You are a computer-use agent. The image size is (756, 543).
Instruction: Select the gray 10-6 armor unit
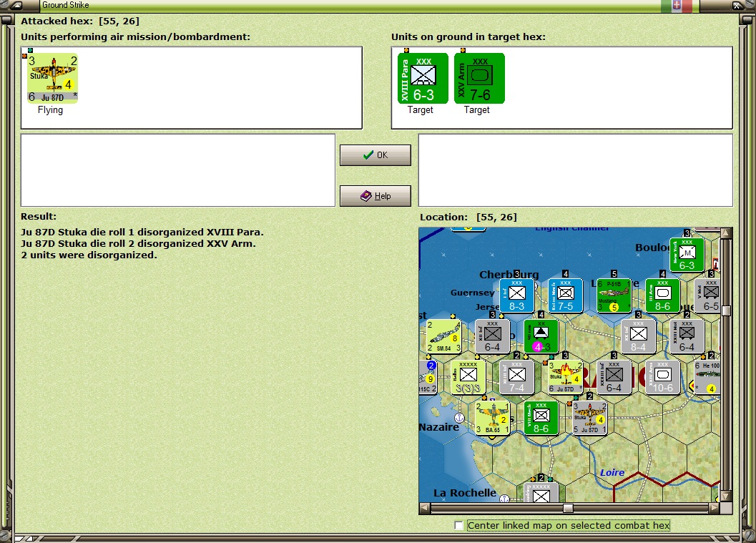pos(662,377)
